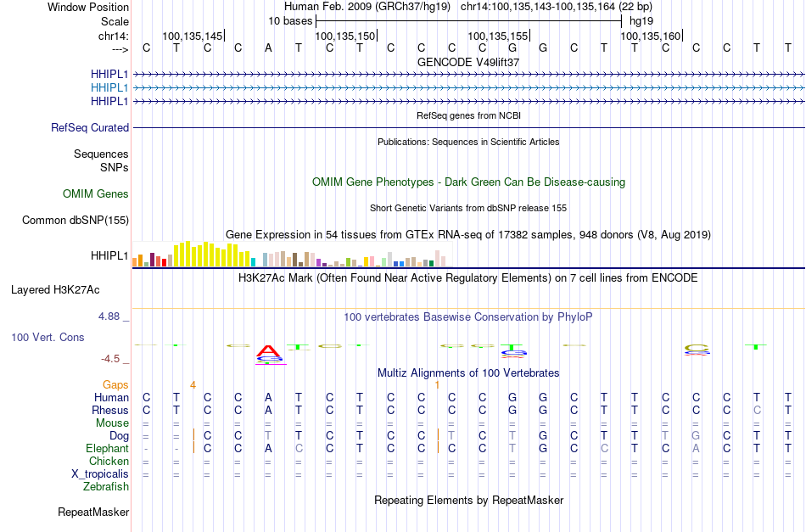The height and width of the screenshot is (532, 806).
Task: Open the 'OMIM Genes' track label
Action: tap(96, 193)
